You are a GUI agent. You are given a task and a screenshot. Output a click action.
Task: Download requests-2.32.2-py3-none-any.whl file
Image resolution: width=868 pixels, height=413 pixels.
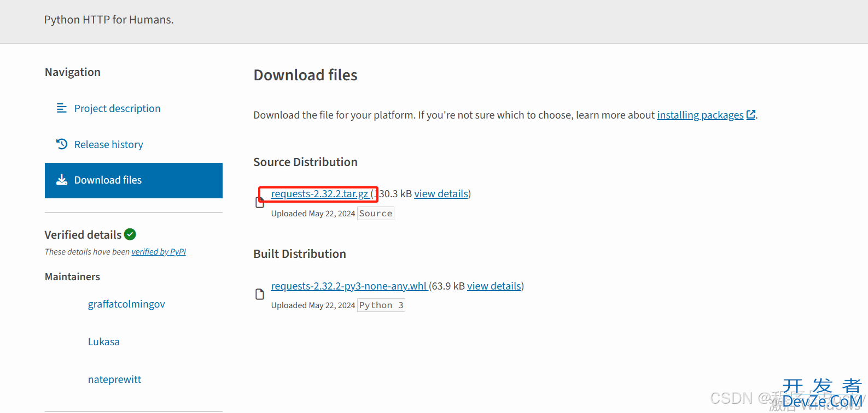[349, 286]
